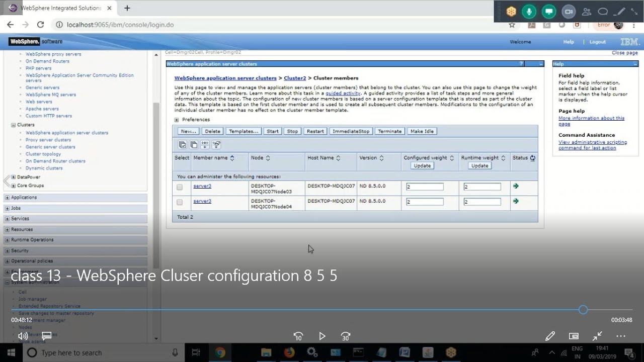Image resolution: width=644 pixels, height=362 pixels.
Task: Click Configured weight field for Node03 server3
Action: pyautogui.click(x=425, y=187)
